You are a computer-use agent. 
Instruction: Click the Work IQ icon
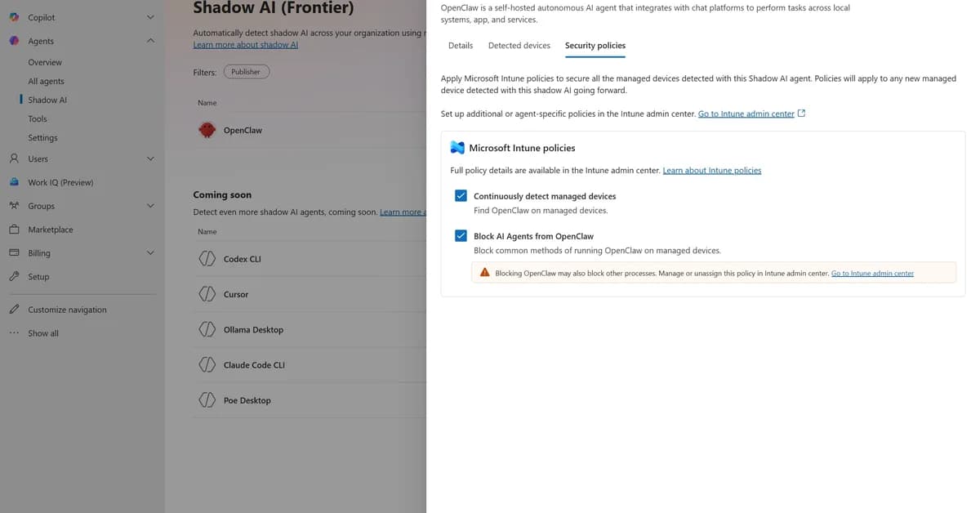click(14, 182)
